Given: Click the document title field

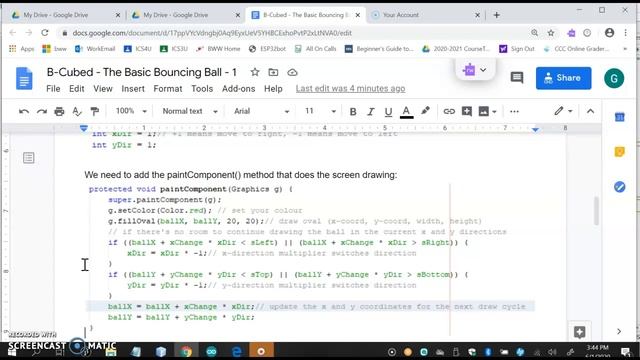Looking at the screenshot, I should pos(142,72).
